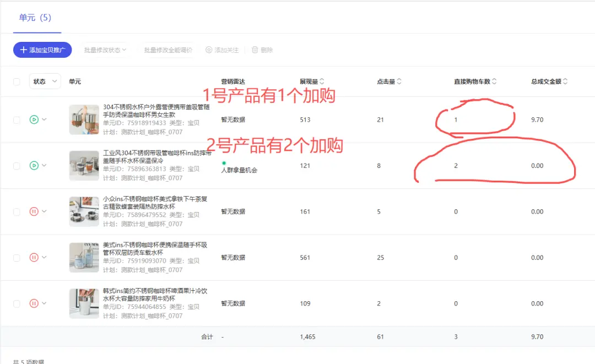Click the 批量修改全能调价 button

pyautogui.click(x=168, y=50)
